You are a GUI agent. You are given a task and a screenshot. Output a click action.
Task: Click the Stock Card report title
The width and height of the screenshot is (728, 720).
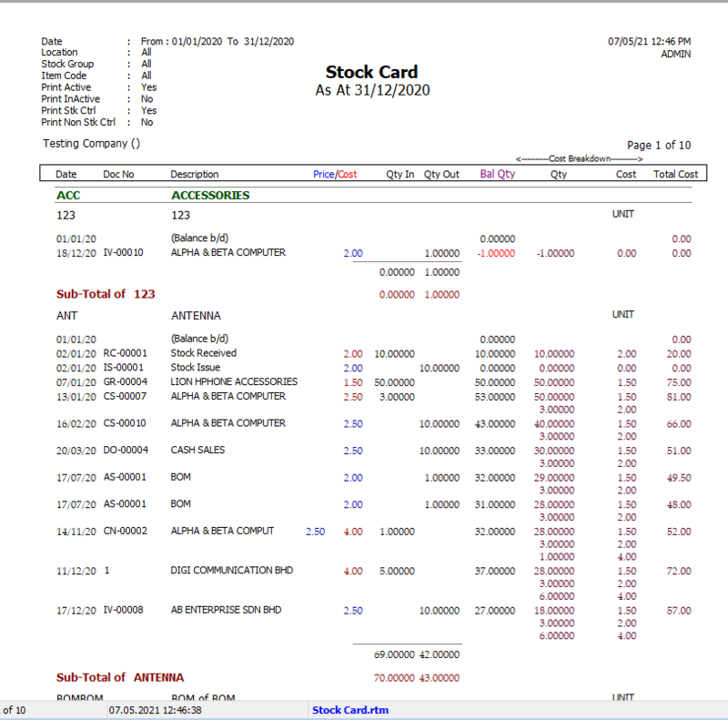coord(371,73)
